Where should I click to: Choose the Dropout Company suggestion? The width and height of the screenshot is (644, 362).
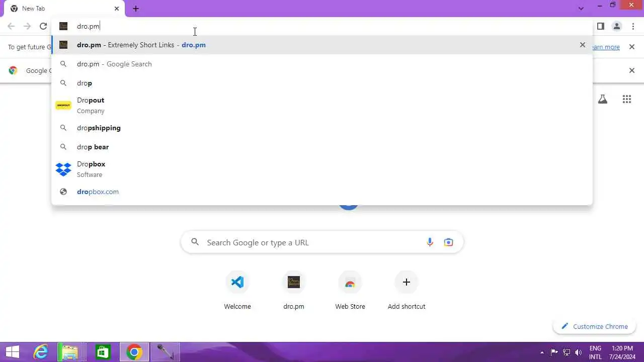(x=322, y=105)
